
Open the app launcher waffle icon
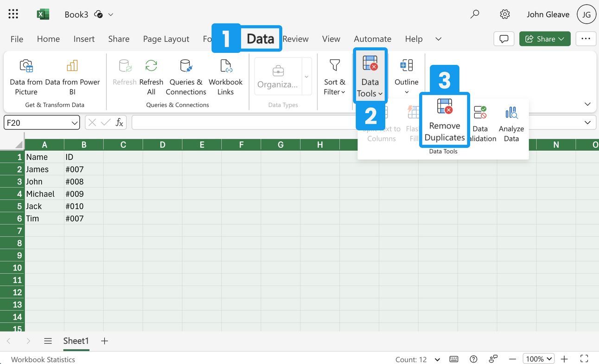13,14
